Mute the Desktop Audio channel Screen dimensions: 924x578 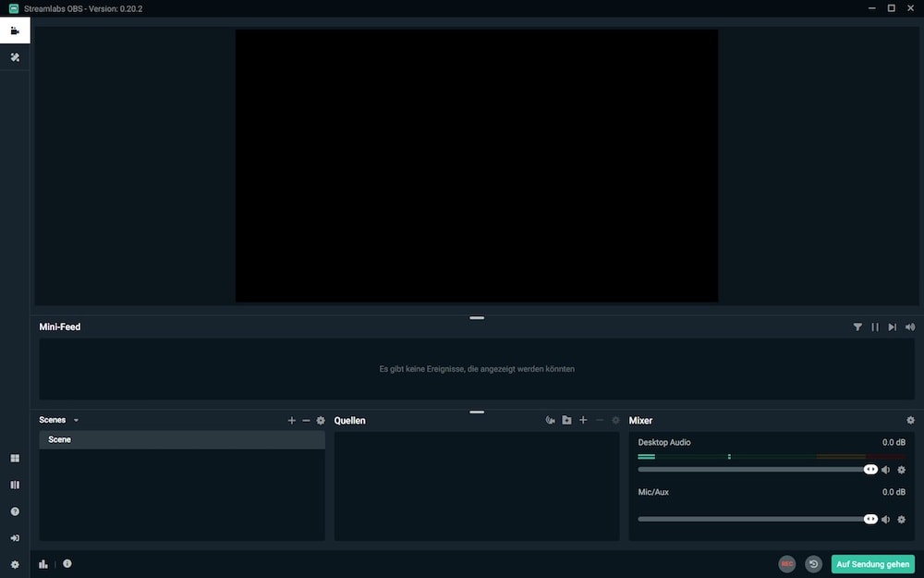tap(886, 469)
